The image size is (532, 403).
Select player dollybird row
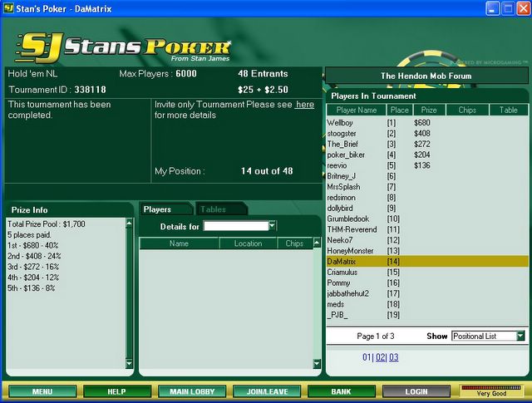pyautogui.click(x=427, y=208)
